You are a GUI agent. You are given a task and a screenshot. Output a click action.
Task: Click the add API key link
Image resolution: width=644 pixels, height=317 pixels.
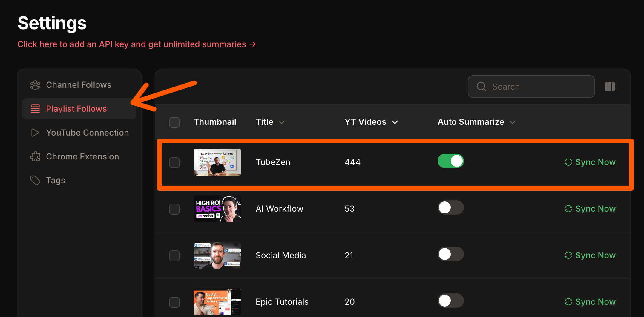click(137, 44)
